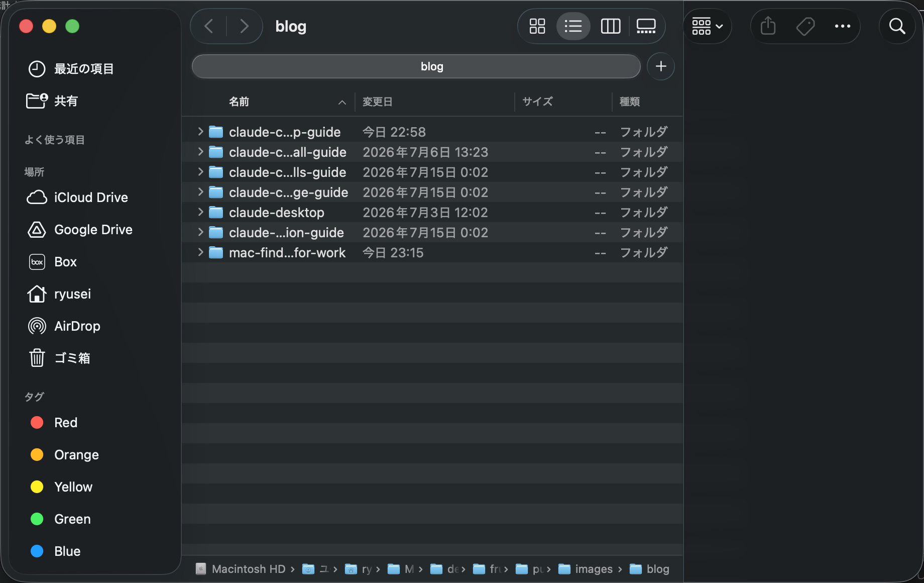Click Macintosh HD in path bar
Screen dimensions: 924x583
[241, 569]
